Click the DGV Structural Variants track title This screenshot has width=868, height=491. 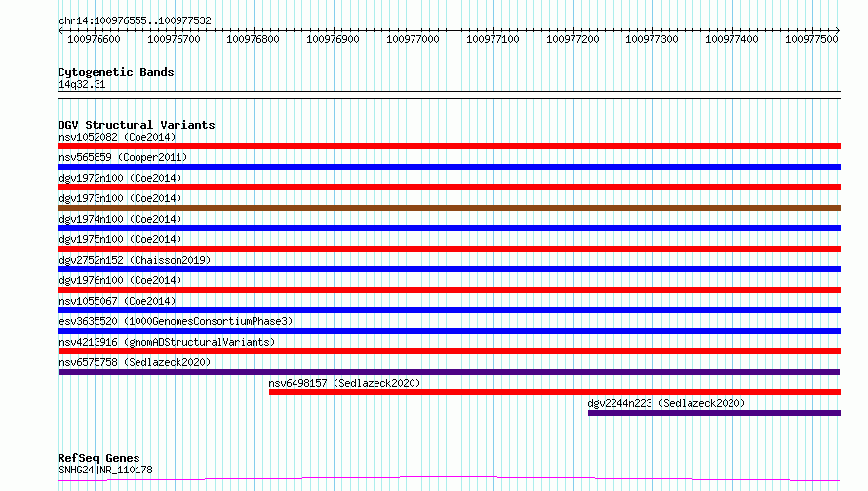click(x=137, y=125)
